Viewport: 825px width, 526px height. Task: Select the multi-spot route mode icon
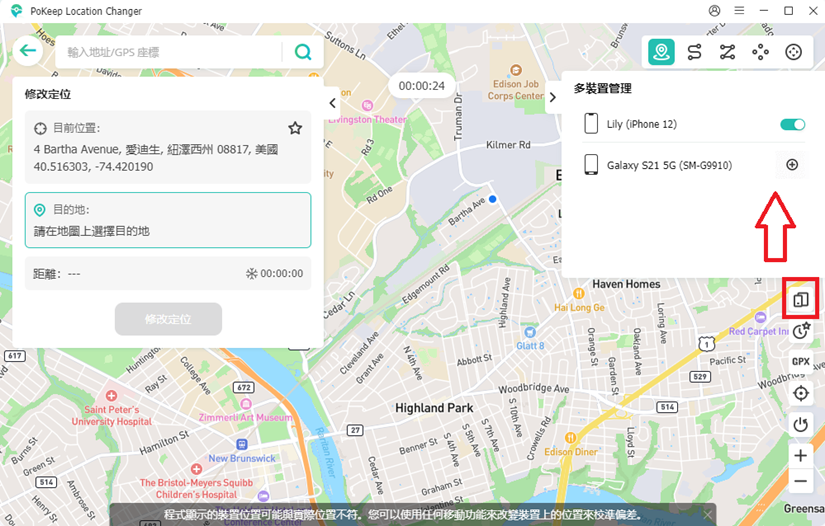point(728,52)
